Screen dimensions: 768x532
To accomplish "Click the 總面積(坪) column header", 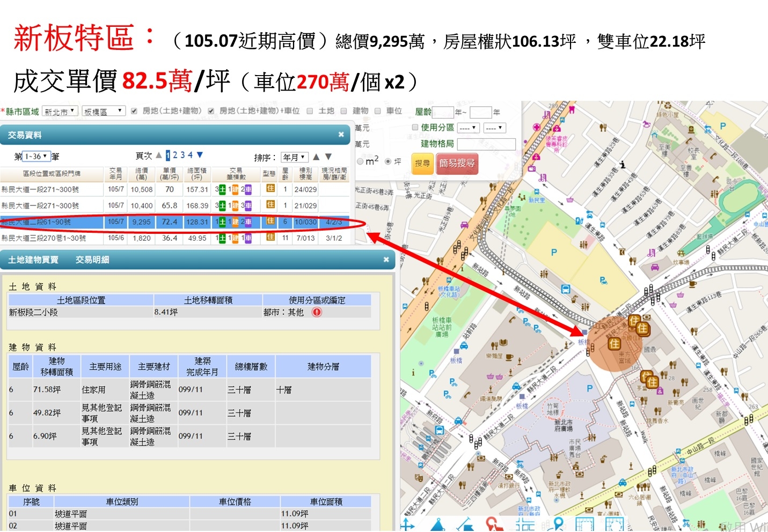I will [197, 174].
